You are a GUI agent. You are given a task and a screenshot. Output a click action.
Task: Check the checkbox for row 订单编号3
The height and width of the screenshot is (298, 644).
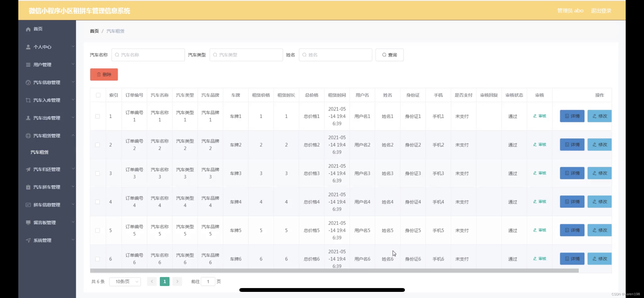tap(98, 173)
